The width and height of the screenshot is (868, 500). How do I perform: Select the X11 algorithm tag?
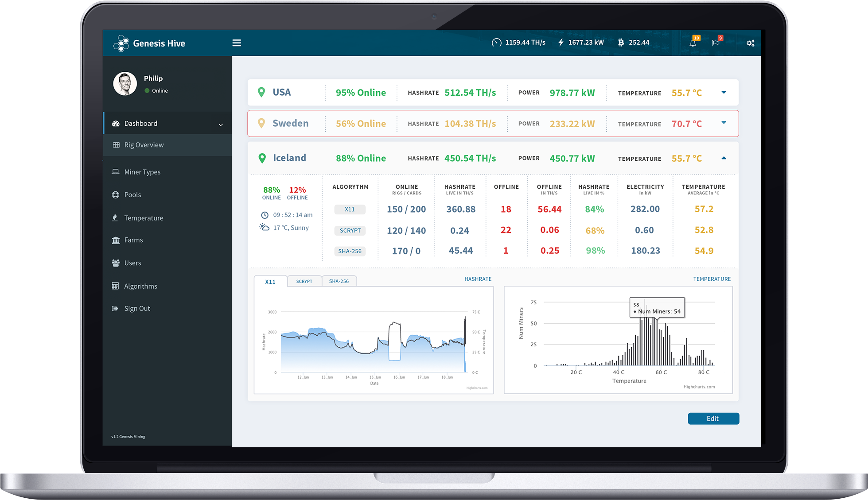pyautogui.click(x=350, y=209)
